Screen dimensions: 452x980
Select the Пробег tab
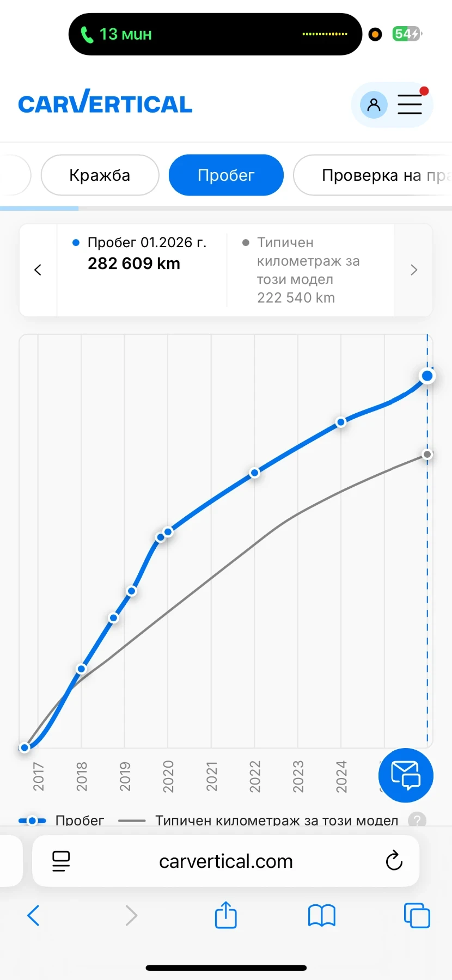pos(226,175)
